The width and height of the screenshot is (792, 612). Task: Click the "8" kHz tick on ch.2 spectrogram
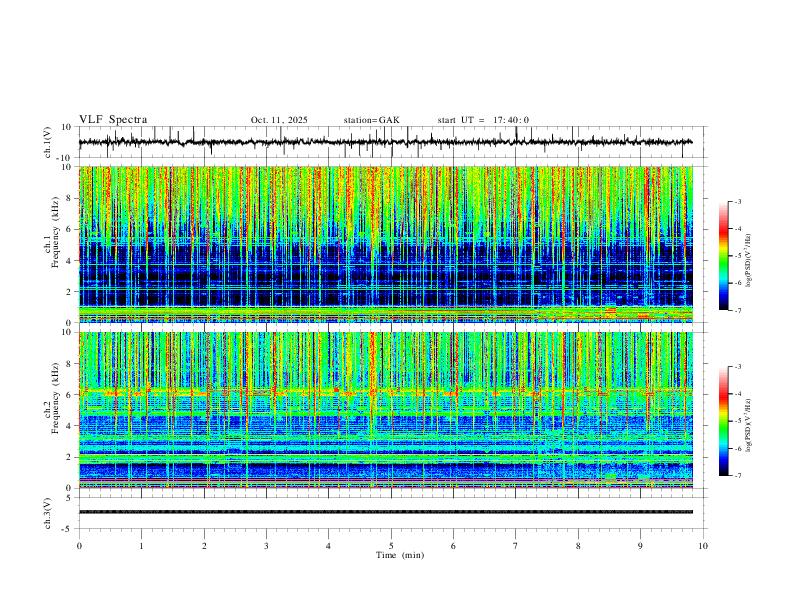click(x=69, y=364)
